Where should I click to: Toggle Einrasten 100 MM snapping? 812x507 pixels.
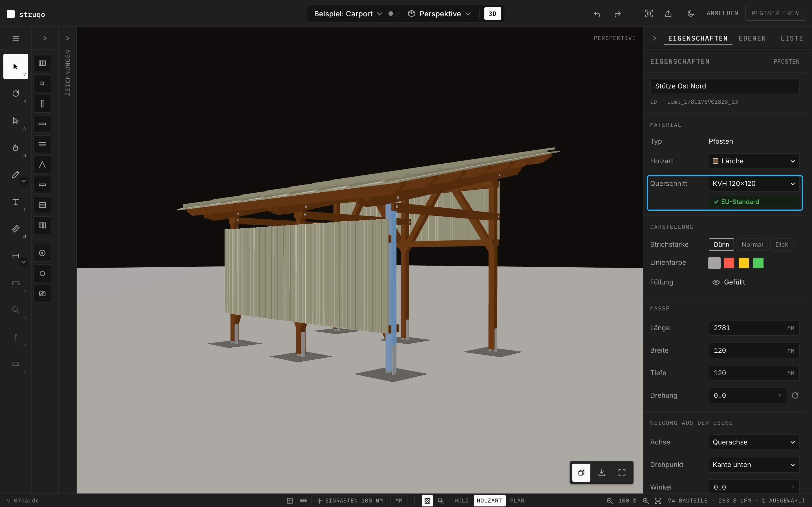[349, 501]
